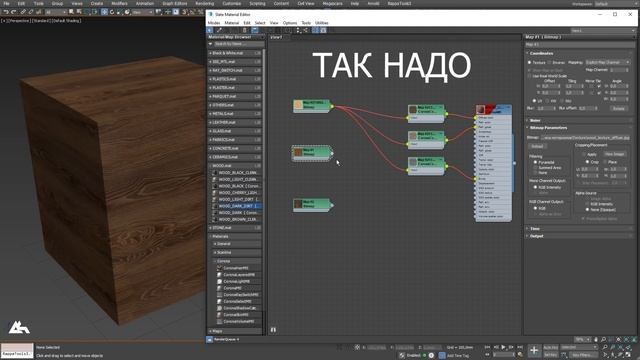Enable Use Real-World Scale checkbox
The height and width of the screenshot is (360, 640).
coord(529,76)
